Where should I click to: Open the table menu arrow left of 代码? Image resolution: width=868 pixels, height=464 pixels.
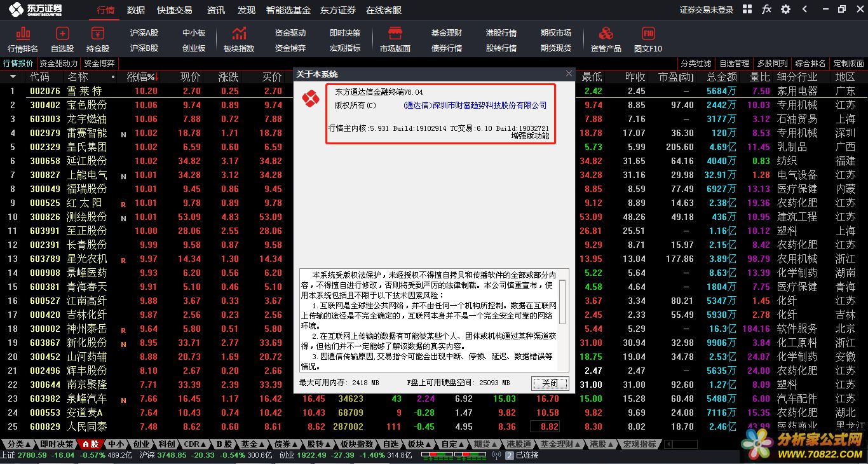coord(13,77)
